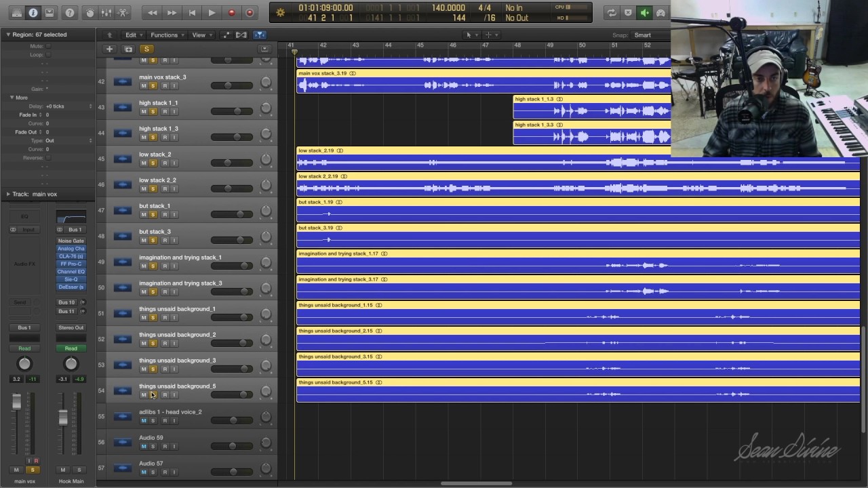The height and width of the screenshot is (488, 868).
Task: Open the Mixer faders icon
Action: [x=106, y=13]
